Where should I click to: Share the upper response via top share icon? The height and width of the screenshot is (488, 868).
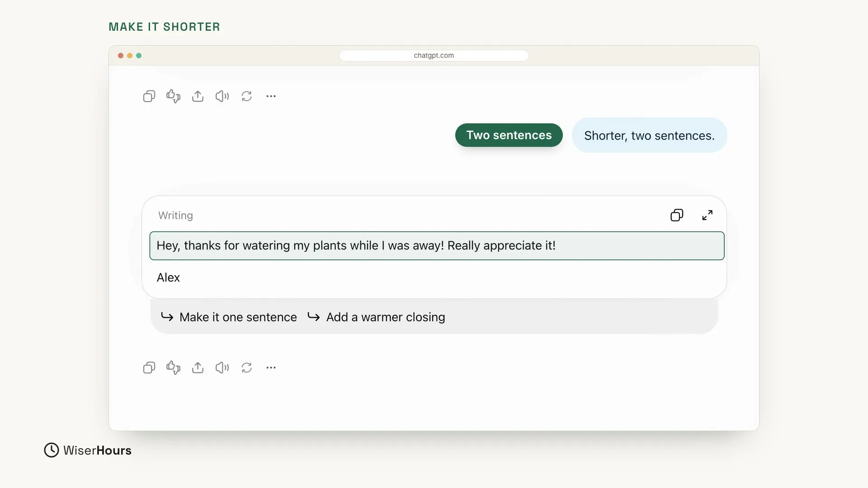tap(198, 96)
